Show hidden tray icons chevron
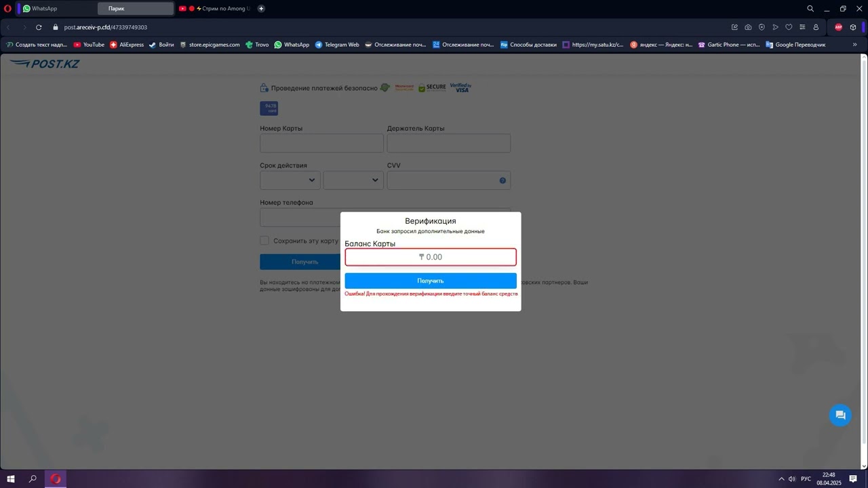The width and height of the screenshot is (868, 488). click(x=781, y=479)
